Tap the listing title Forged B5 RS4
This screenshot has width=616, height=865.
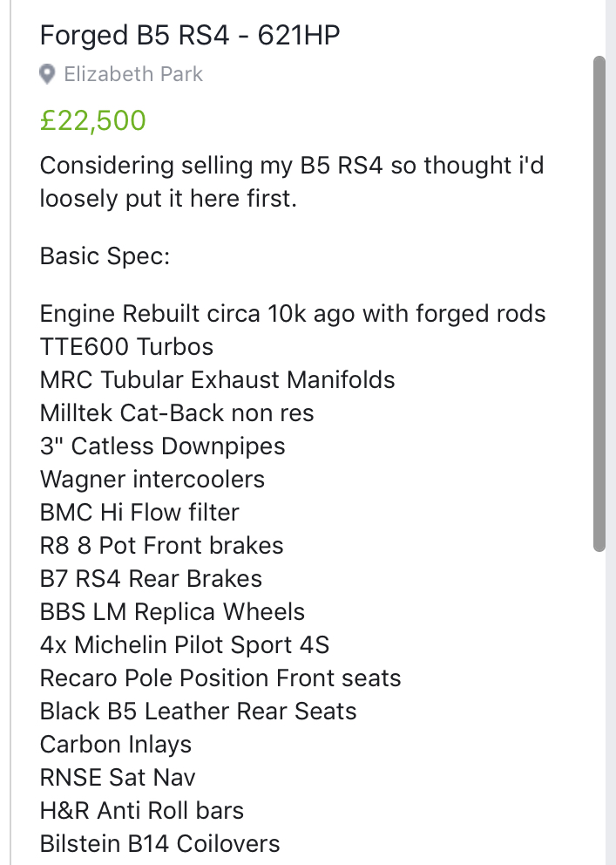point(190,36)
